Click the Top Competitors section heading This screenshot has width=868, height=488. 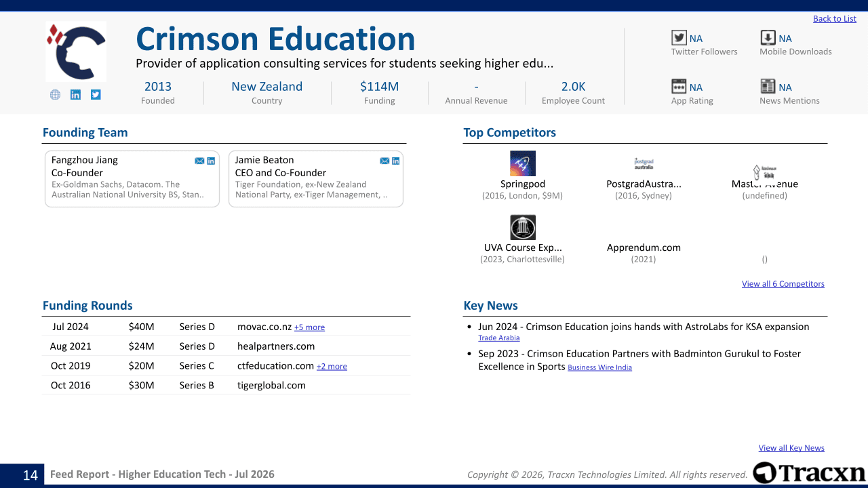pos(510,133)
